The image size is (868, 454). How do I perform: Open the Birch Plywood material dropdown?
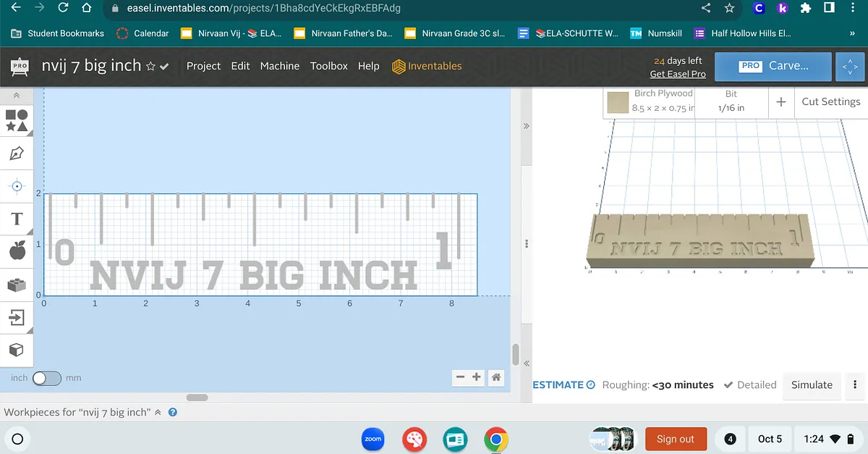coord(662,101)
